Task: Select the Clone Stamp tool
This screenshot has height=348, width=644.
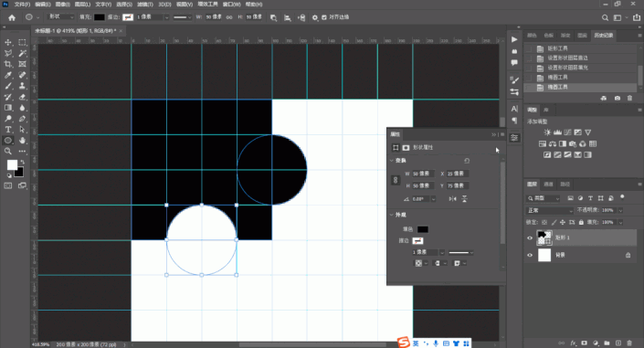Action: [x=22, y=86]
